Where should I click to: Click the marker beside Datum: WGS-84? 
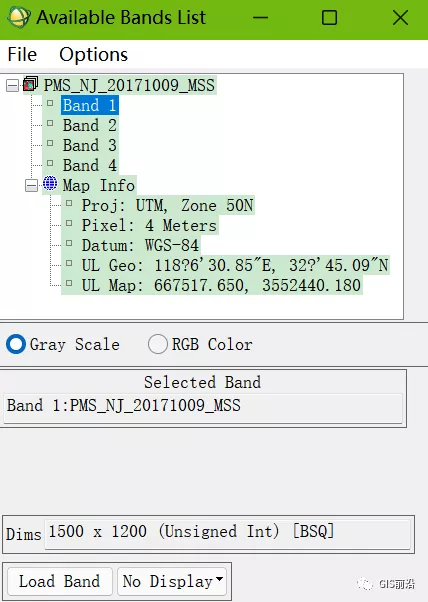[69, 243]
